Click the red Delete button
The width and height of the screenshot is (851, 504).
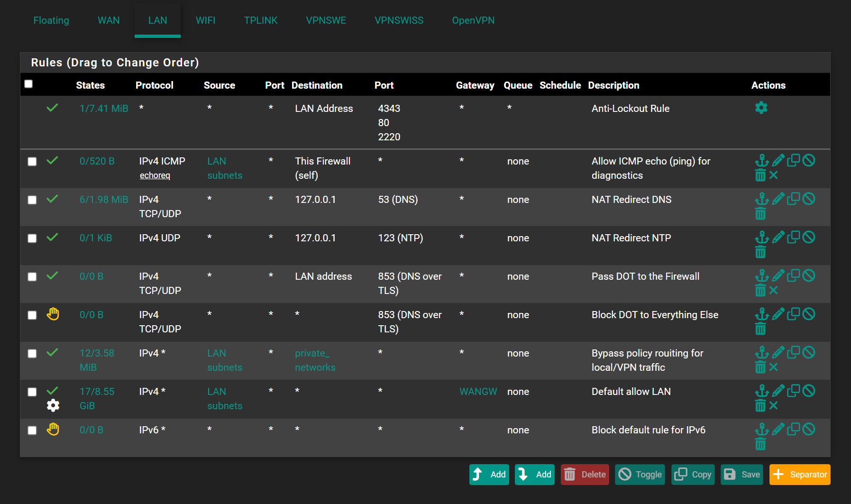[x=585, y=475]
